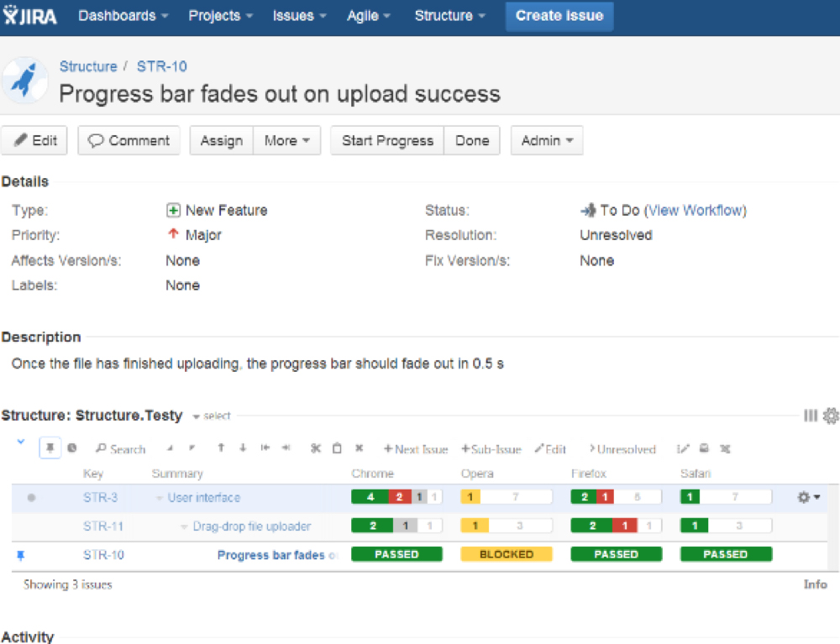Toggle the Unresolved filter
The width and height of the screenshot is (840, 644).
tap(622, 449)
